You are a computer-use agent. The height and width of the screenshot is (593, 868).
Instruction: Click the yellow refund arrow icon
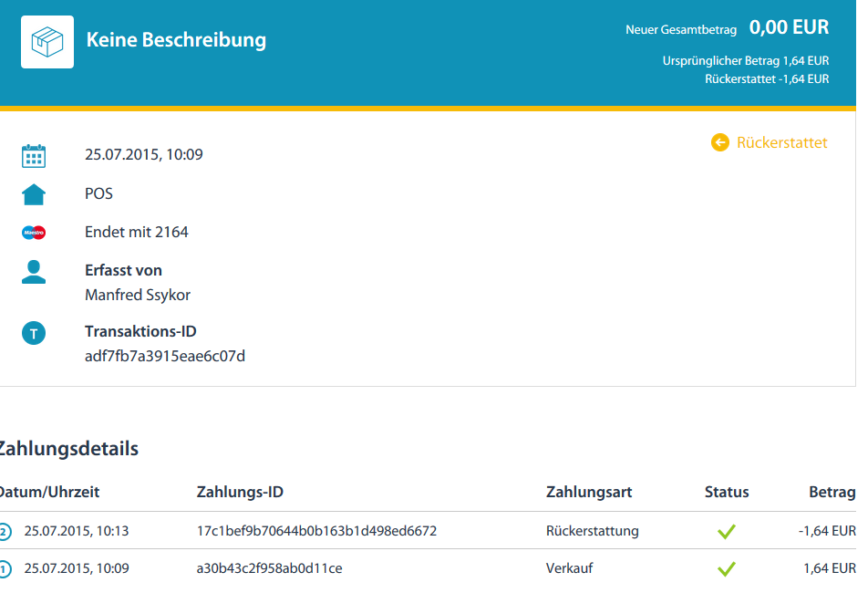720,142
